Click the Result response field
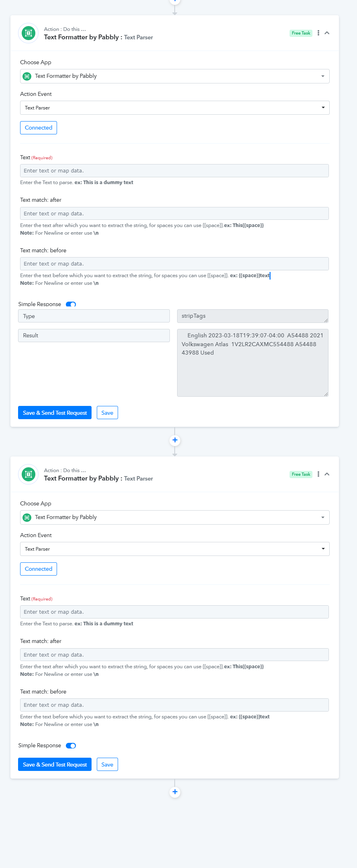The height and width of the screenshot is (868, 357). (94, 335)
